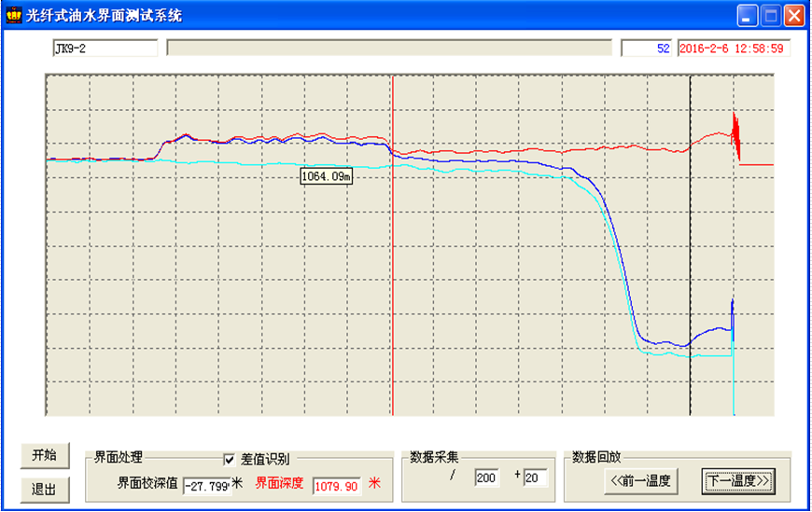Go to previous temperature with <<前一温度

pyautogui.click(x=639, y=481)
